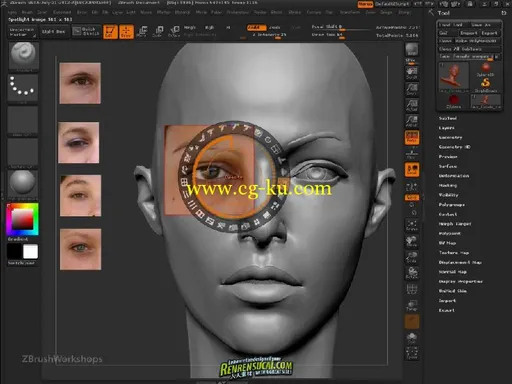Click the orange Menus button in title bar
This screenshot has width=512, height=384.
365,4
